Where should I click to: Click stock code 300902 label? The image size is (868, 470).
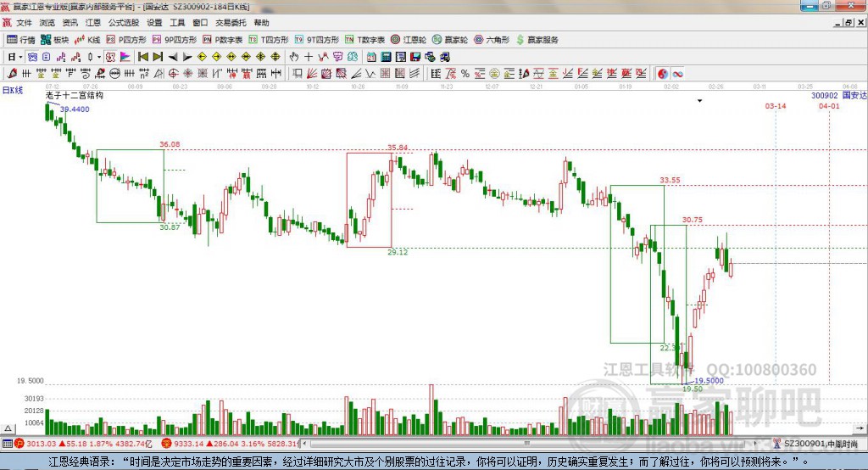click(x=824, y=95)
